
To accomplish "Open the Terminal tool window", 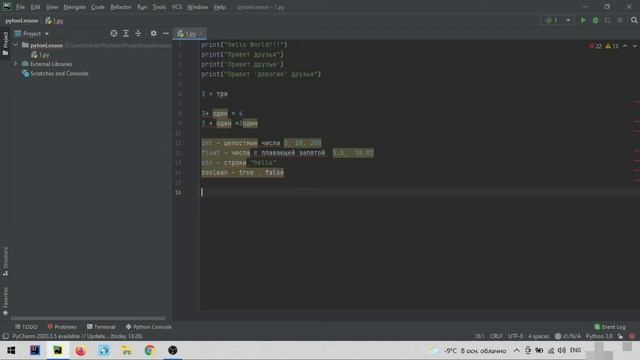I will tap(101, 327).
